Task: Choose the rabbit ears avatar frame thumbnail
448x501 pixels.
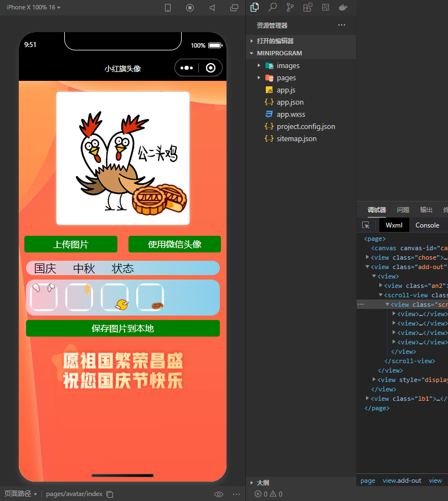Action: (x=44, y=297)
